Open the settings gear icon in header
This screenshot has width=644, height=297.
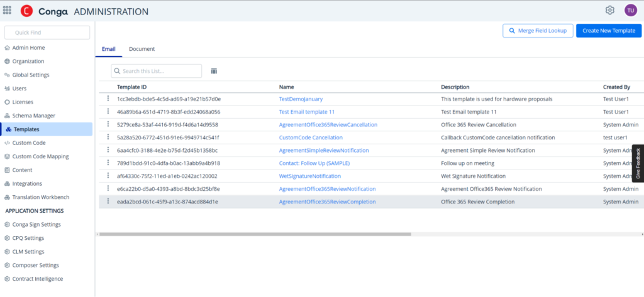click(610, 10)
